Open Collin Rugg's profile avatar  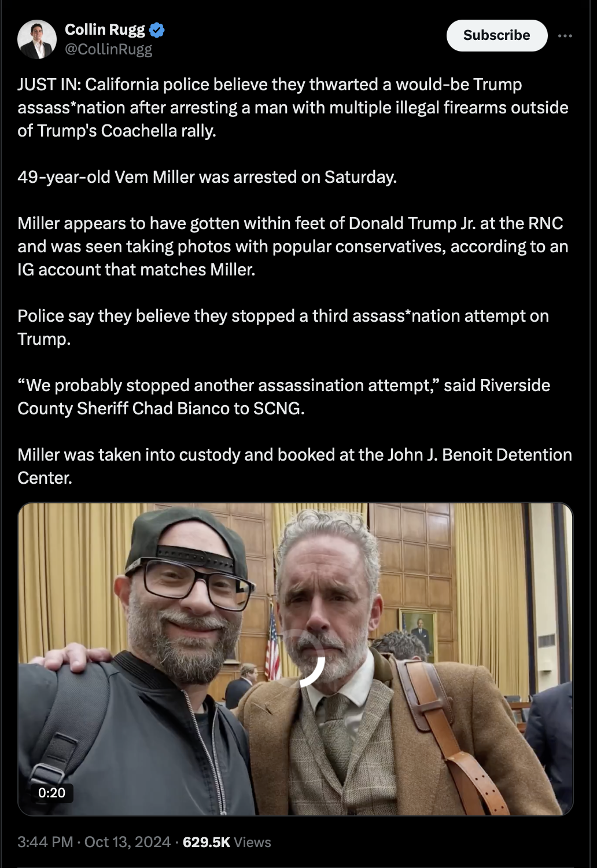point(37,39)
